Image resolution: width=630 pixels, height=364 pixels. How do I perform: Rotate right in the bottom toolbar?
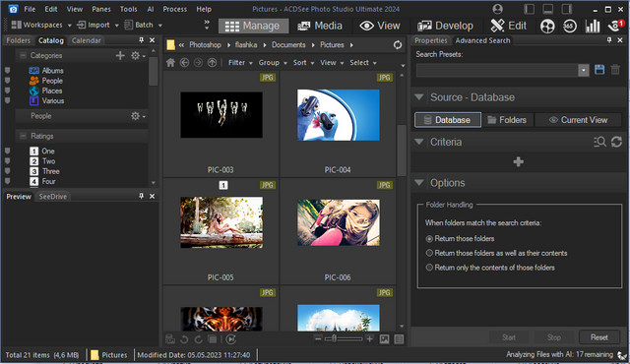(198, 339)
